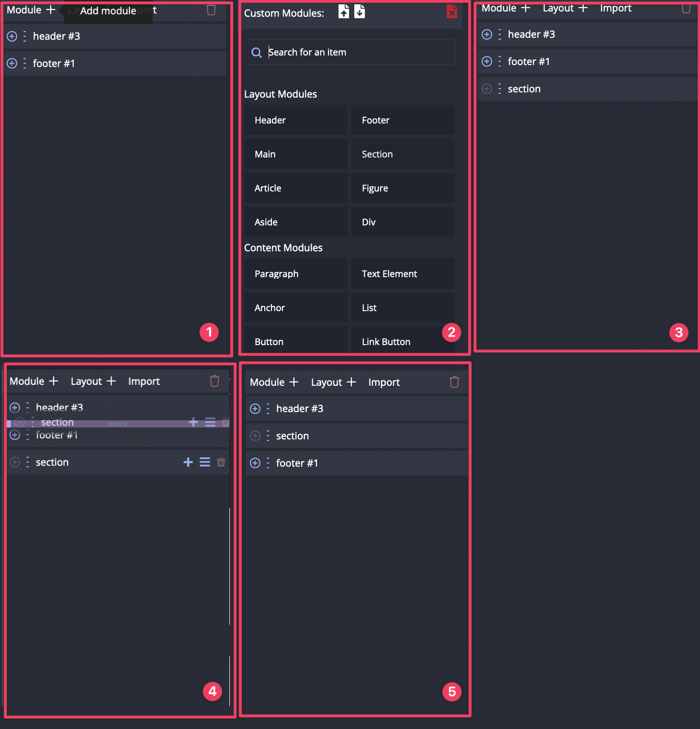Click the search magnifier icon
The width and height of the screenshot is (700, 729).
point(257,52)
